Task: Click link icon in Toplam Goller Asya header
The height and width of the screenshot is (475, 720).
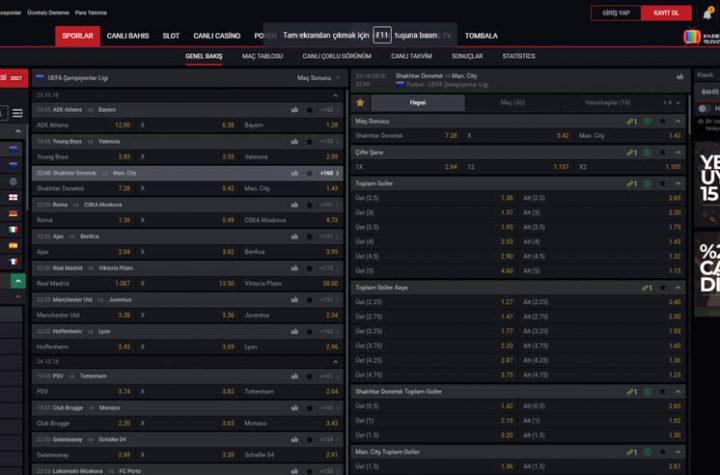Action: point(647,288)
